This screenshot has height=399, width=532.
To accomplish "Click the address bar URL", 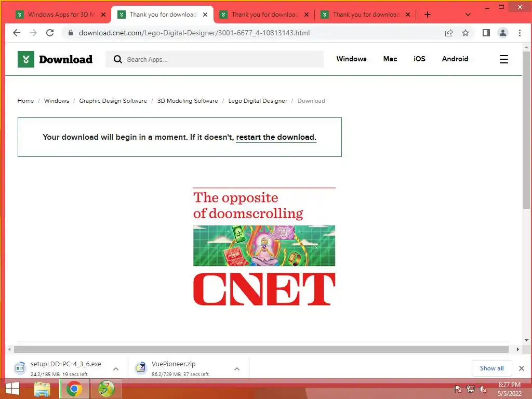I will 194,33.
